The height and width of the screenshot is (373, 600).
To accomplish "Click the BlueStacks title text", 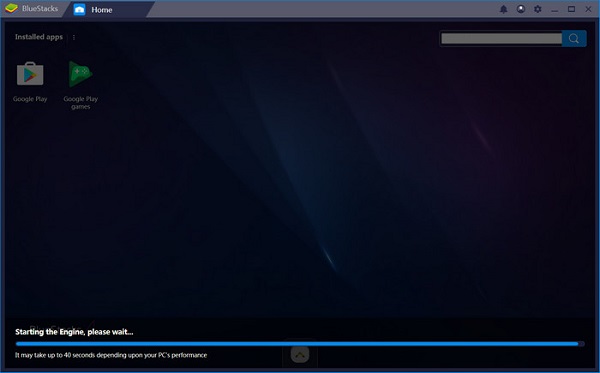I will point(40,8).
